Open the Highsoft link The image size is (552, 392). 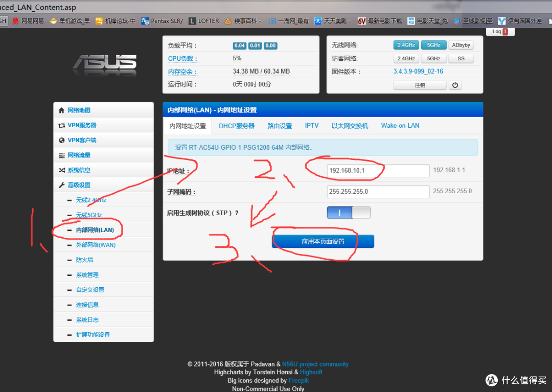311,372
